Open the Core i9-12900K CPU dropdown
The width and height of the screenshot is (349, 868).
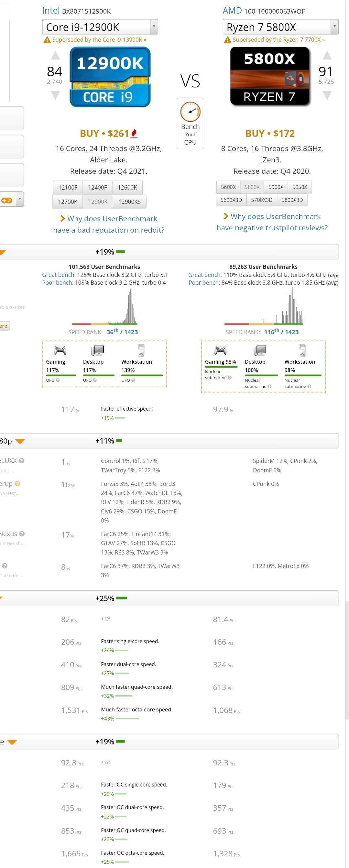pyautogui.click(x=100, y=27)
